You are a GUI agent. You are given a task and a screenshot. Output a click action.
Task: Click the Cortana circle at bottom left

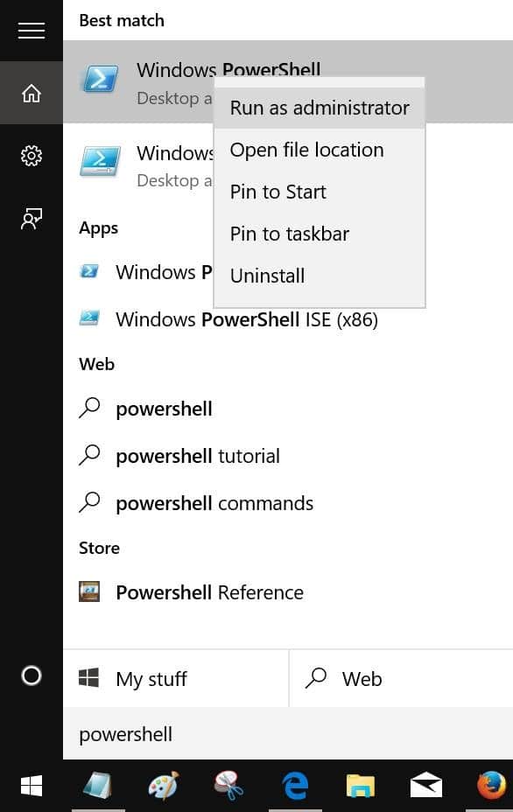click(x=31, y=676)
